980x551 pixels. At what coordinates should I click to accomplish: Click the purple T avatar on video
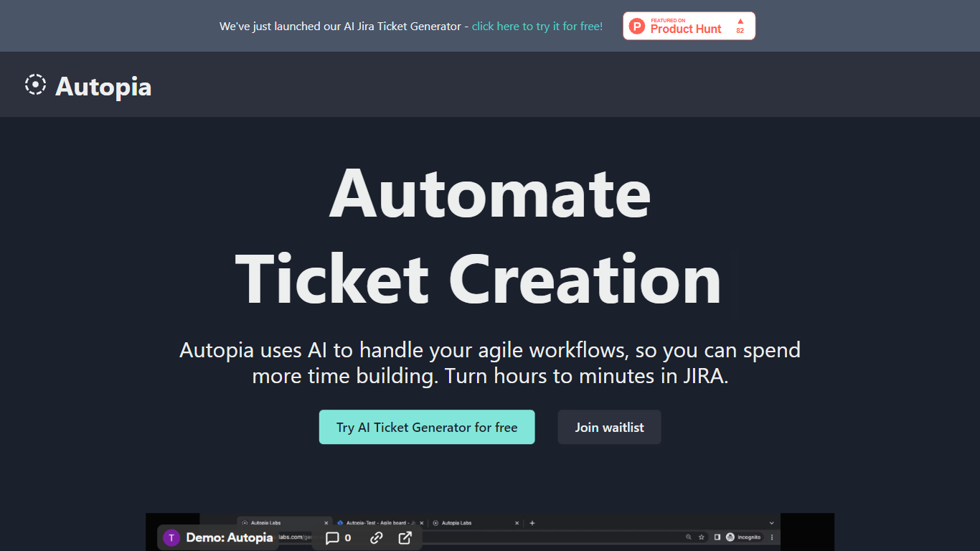[x=171, y=537]
